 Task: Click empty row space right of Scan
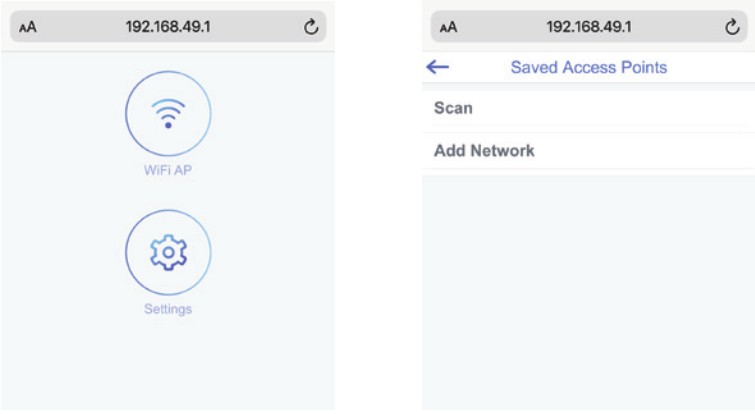coord(620,108)
